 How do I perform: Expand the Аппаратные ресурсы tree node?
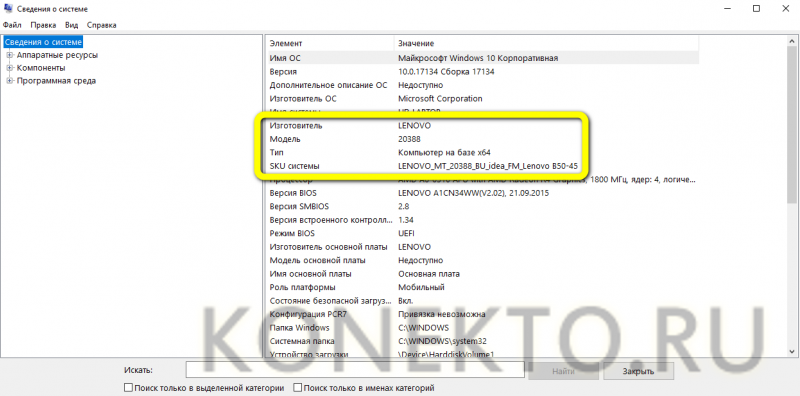coord(10,55)
